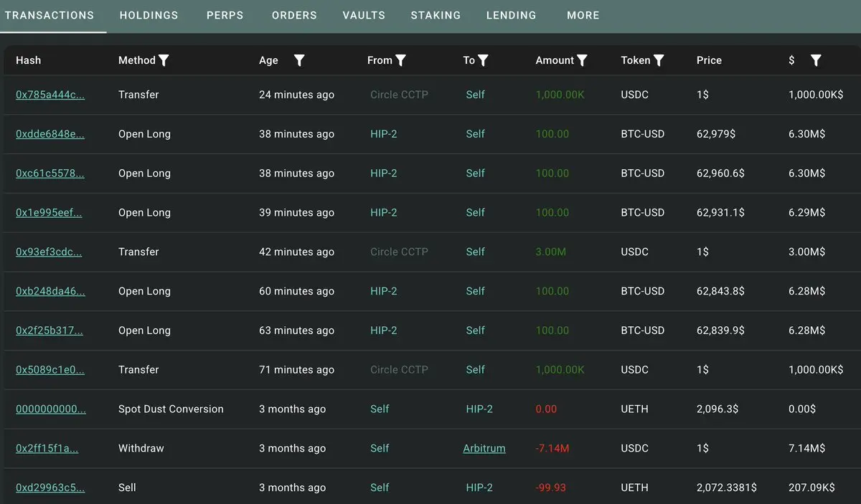Image resolution: width=861 pixels, height=504 pixels.
Task: Follow the Arbitrum destination link
Action: coord(484,449)
